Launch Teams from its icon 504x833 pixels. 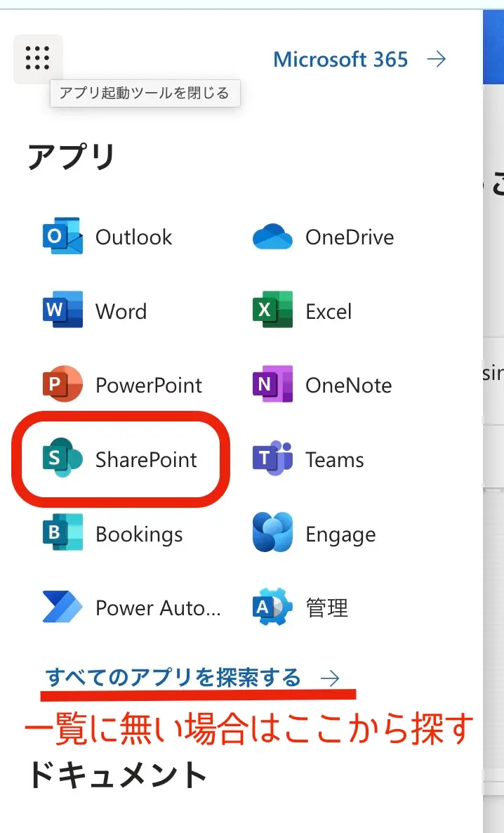point(272,459)
